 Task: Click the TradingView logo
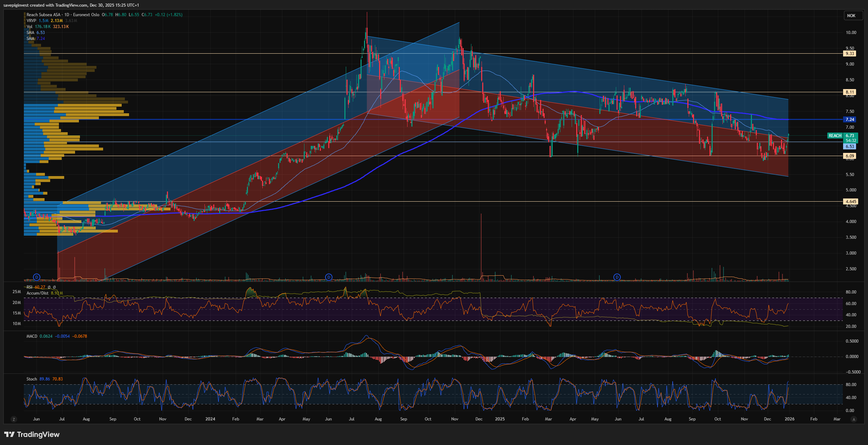tap(32, 434)
